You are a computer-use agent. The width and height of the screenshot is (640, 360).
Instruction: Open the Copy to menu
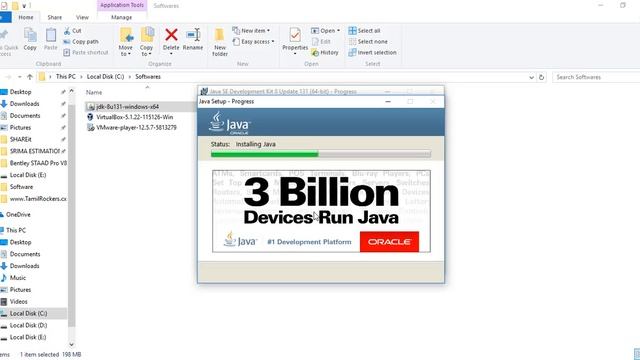146,42
